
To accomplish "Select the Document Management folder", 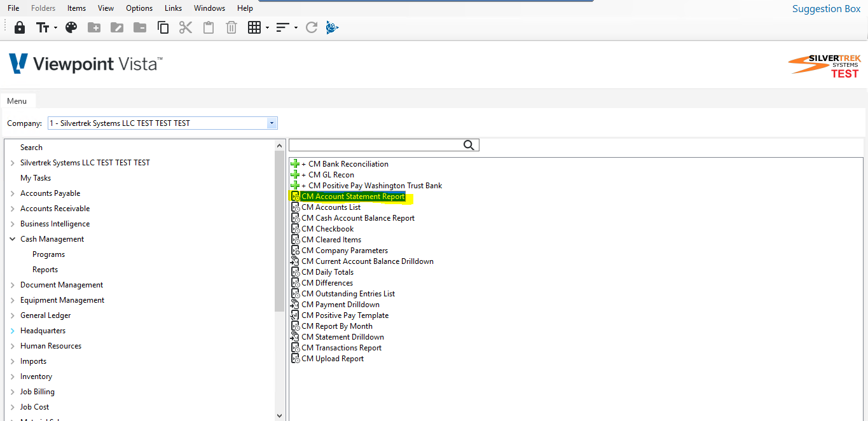I will tap(62, 285).
